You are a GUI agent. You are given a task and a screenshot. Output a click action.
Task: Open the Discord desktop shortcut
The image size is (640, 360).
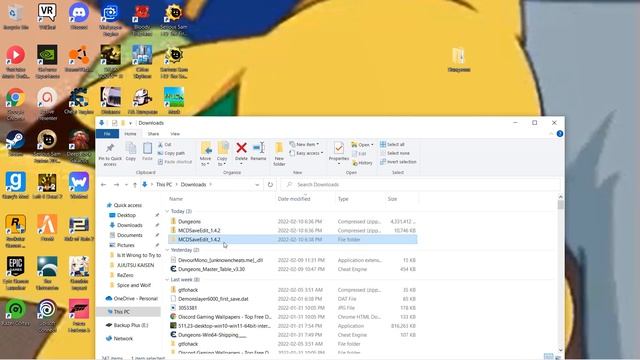(x=79, y=17)
